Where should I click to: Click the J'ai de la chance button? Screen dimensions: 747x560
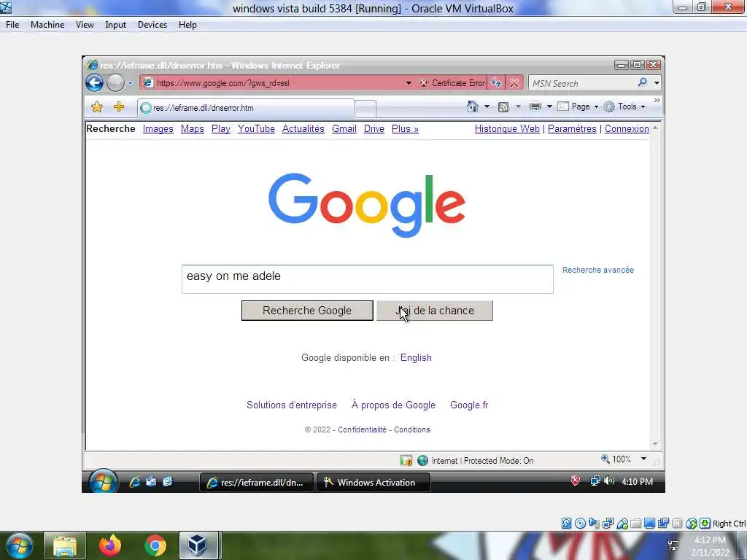coord(435,311)
